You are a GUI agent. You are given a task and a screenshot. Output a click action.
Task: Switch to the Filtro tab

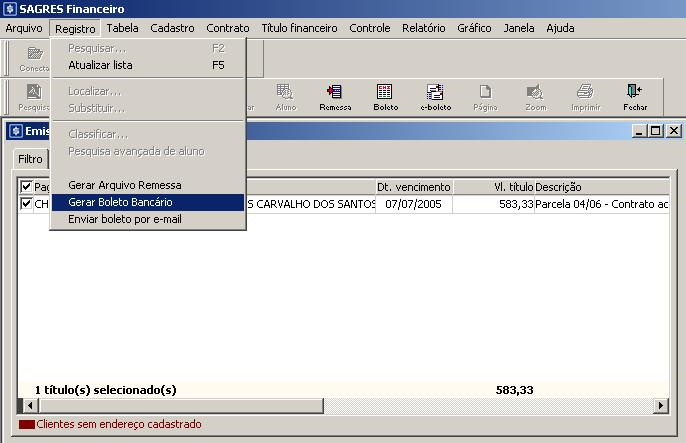point(30,159)
